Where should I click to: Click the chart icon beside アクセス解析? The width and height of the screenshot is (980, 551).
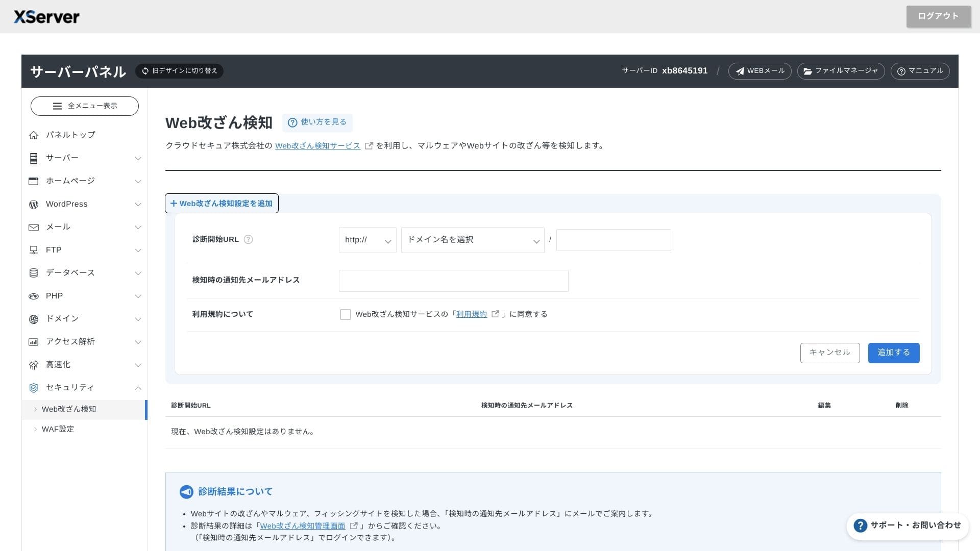[x=34, y=342]
